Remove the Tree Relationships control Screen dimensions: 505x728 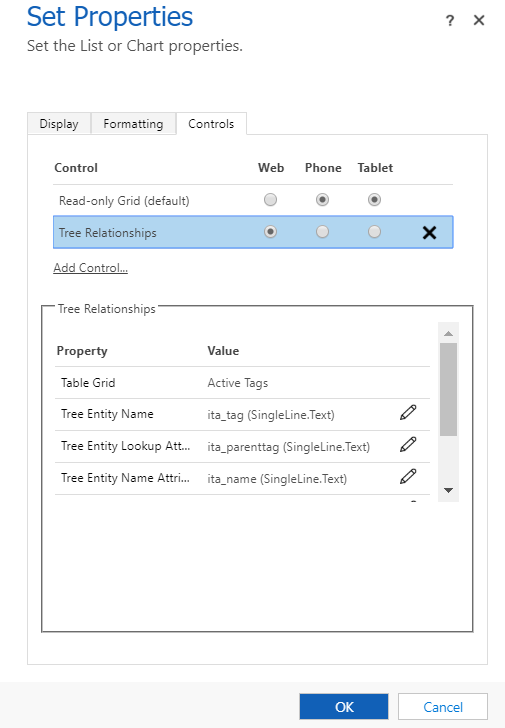(429, 232)
